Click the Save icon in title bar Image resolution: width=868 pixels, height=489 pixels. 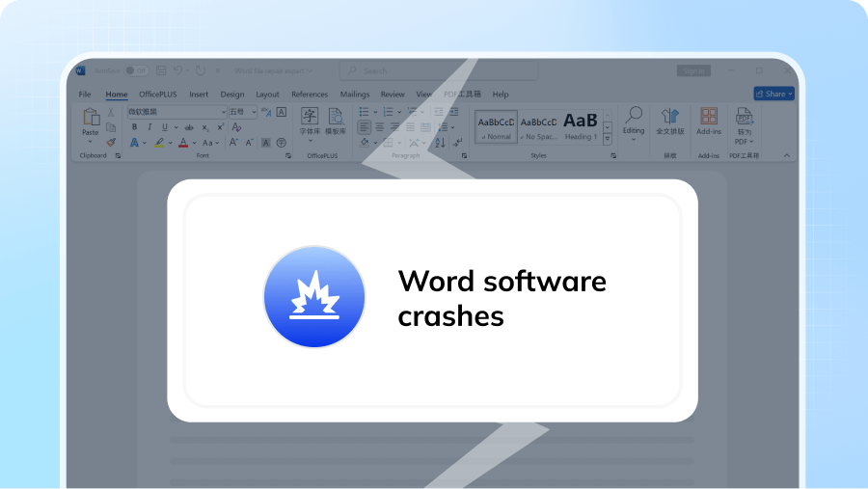coord(161,70)
